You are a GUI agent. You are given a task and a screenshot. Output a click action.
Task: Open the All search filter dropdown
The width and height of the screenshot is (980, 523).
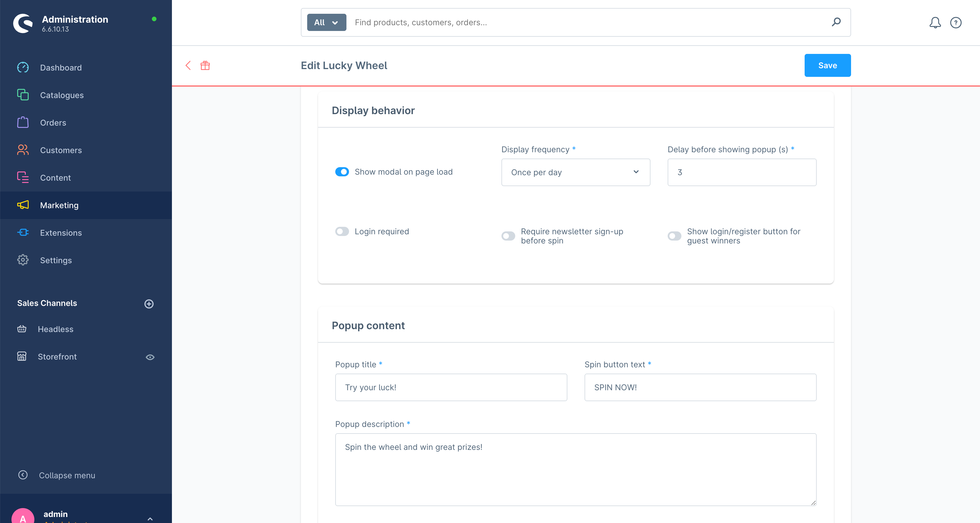click(x=326, y=22)
